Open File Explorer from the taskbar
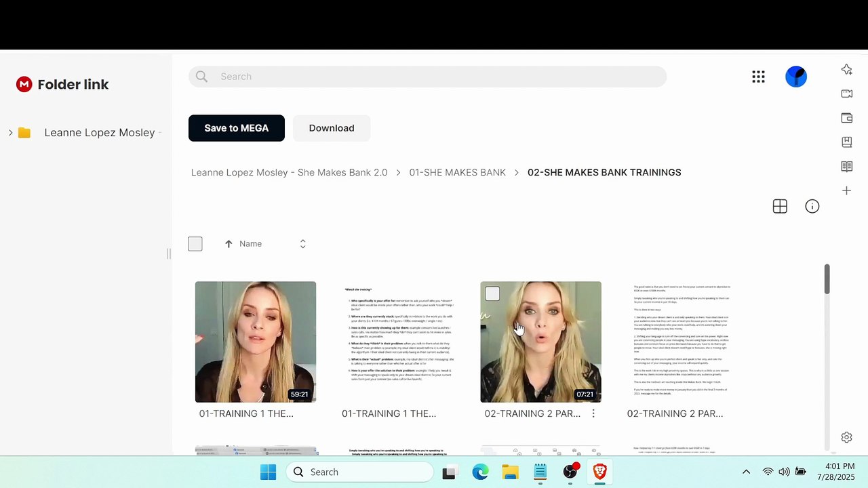Screen dimensions: 868x488 click(x=510, y=472)
